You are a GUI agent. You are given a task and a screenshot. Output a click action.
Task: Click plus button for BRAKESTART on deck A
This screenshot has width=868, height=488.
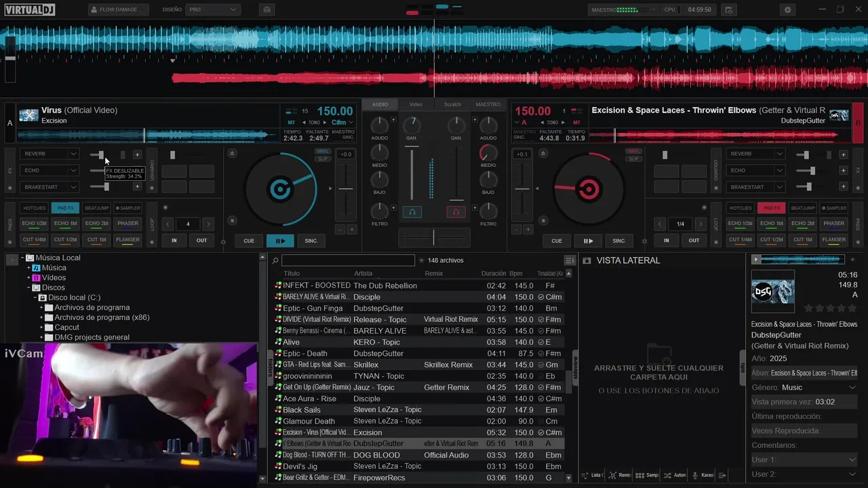click(x=137, y=186)
